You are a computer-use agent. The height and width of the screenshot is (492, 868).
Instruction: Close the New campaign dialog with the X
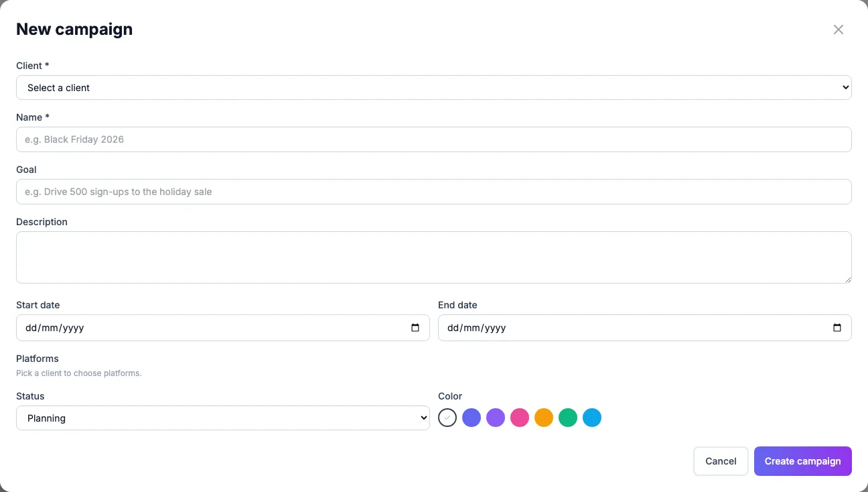839,29
